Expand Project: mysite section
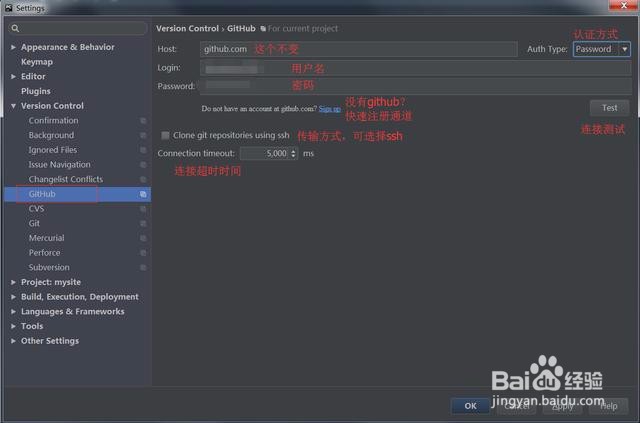 (x=13, y=282)
